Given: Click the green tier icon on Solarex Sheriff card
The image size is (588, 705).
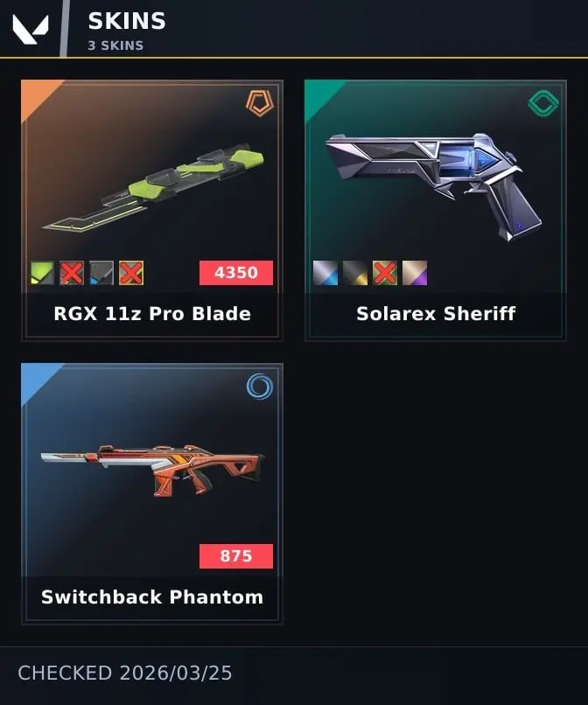Looking at the screenshot, I should point(543,103).
